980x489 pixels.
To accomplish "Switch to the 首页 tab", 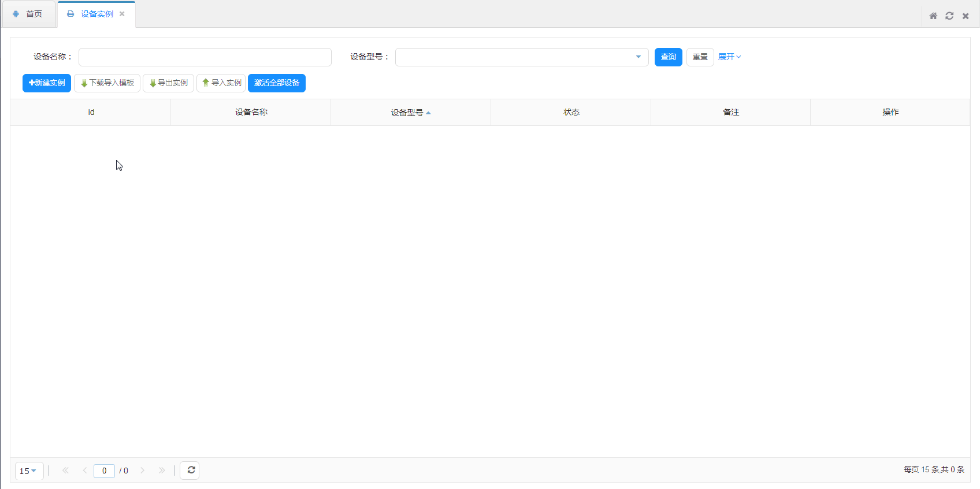I will (x=29, y=14).
